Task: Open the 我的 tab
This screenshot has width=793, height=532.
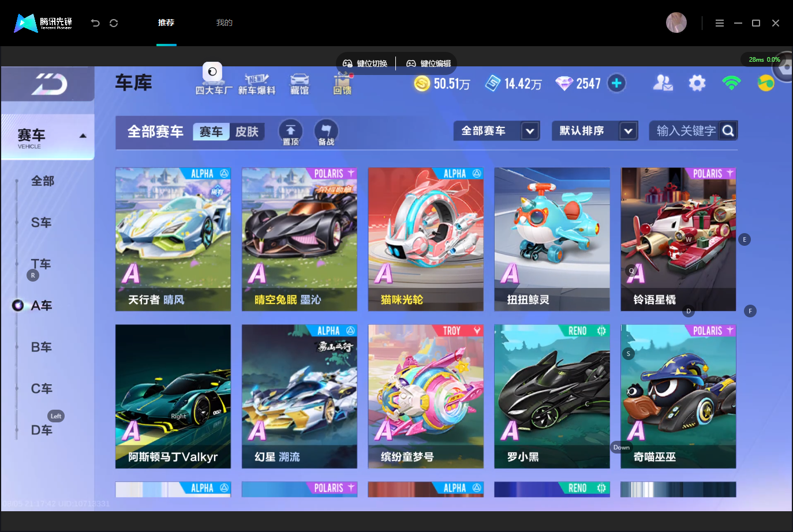Action: click(224, 23)
